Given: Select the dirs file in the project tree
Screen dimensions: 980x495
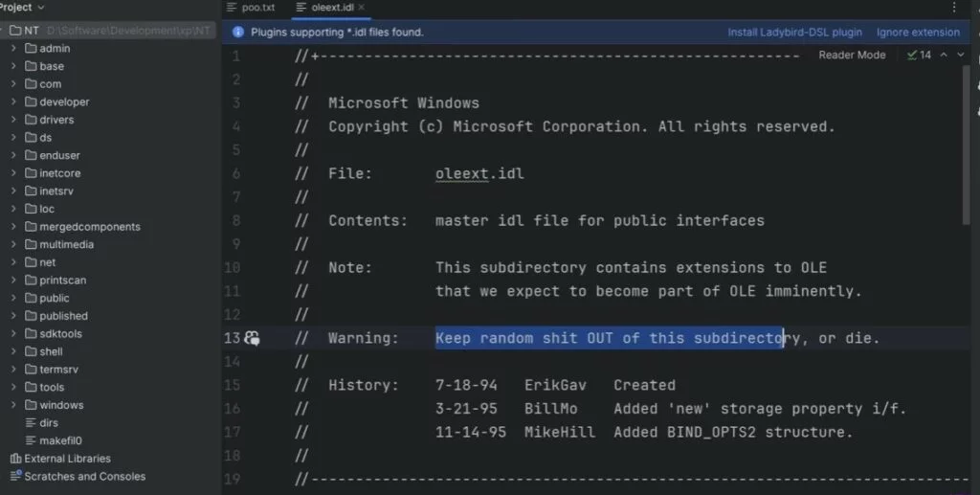Looking at the screenshot, I should [49, 422].
